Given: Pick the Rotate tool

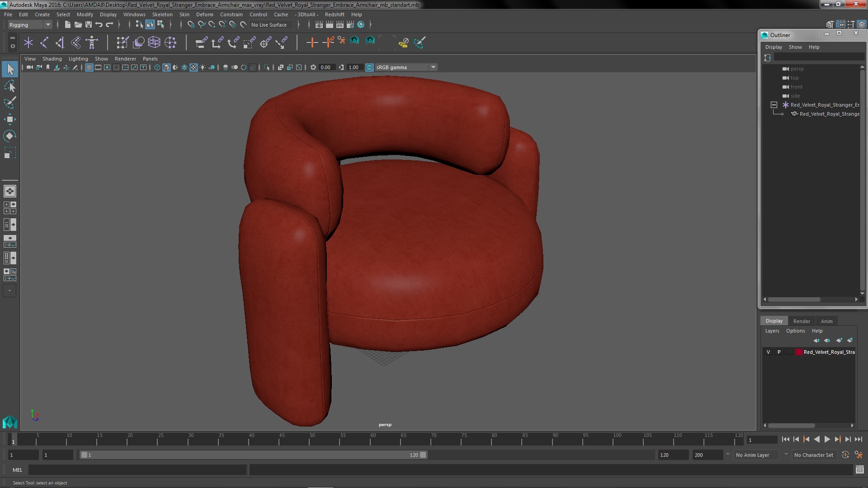Looking at the screenshot, I should 10,136.
